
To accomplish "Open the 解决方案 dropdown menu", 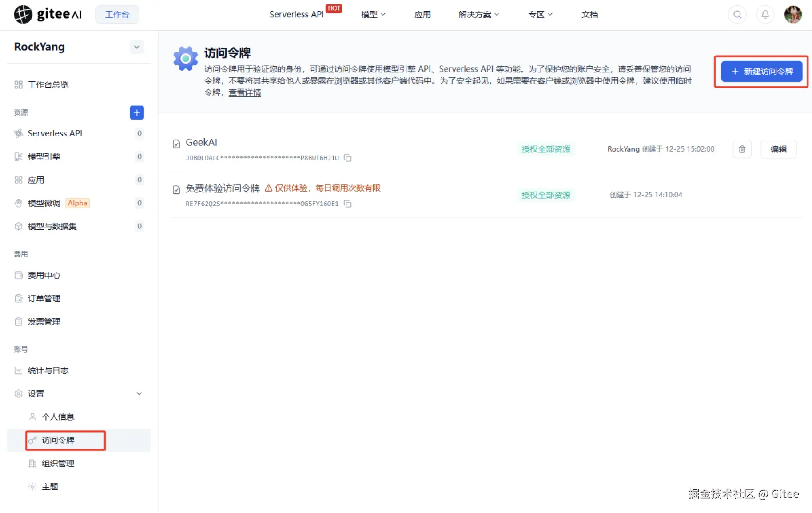I will (479, 15).
